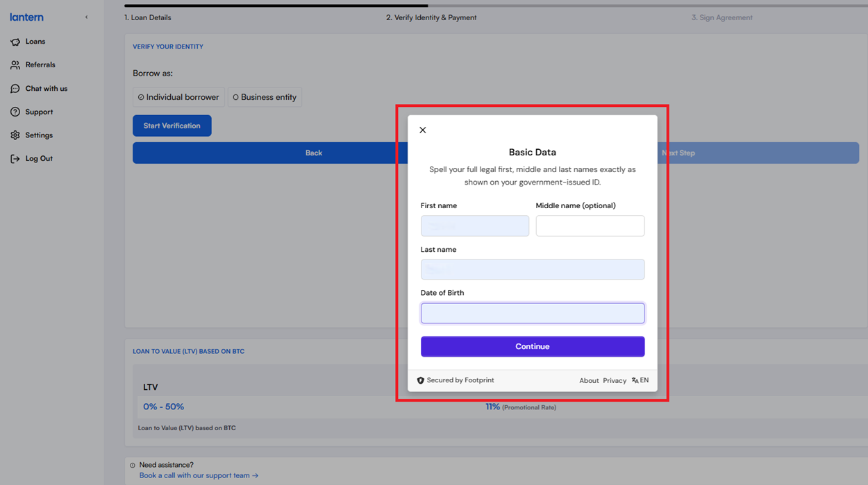
Task: Click the Support question mark icon
Action: pos(15,112)
